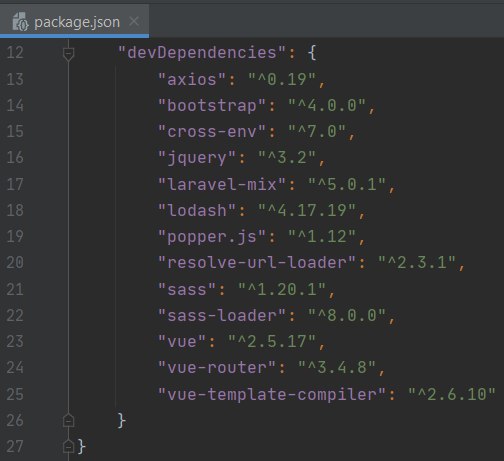The width and height of the screenshot is (504, 461).
Task: Click fold end marker at line 27
Action: [68, 446]
